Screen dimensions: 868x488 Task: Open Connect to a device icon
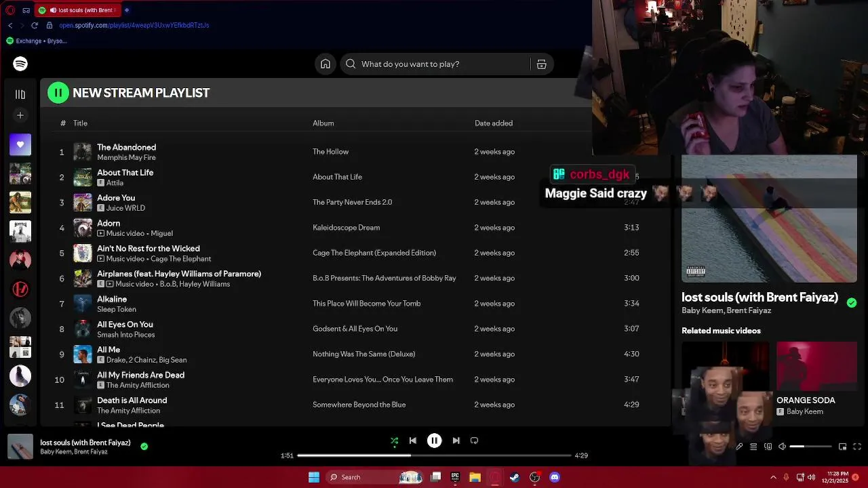(768, 447)
